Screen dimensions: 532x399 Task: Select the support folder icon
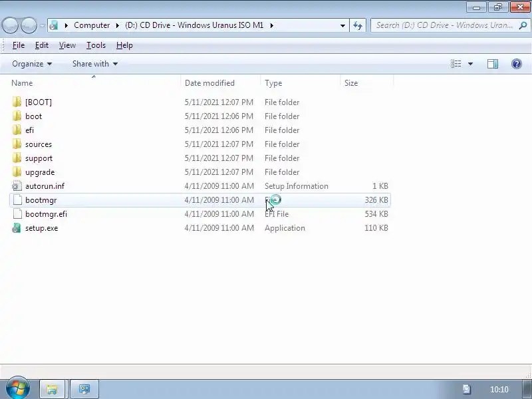[x=17, y=158]
